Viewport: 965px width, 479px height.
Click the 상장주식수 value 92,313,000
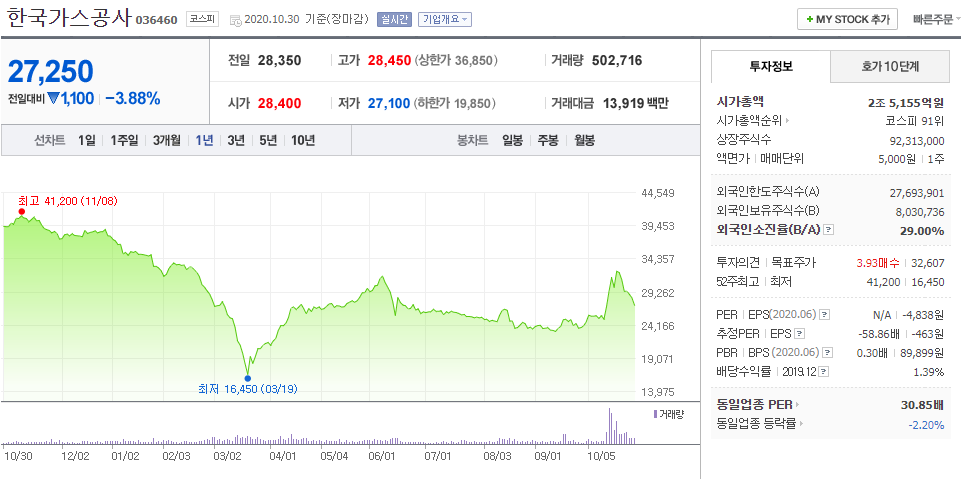(x=917, y=140)
